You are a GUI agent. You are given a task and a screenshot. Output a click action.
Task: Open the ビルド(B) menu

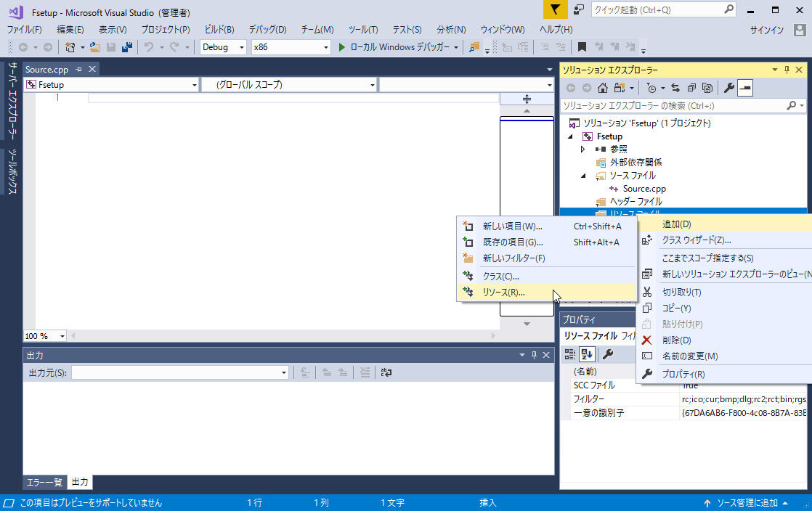(x=219, y=30)
